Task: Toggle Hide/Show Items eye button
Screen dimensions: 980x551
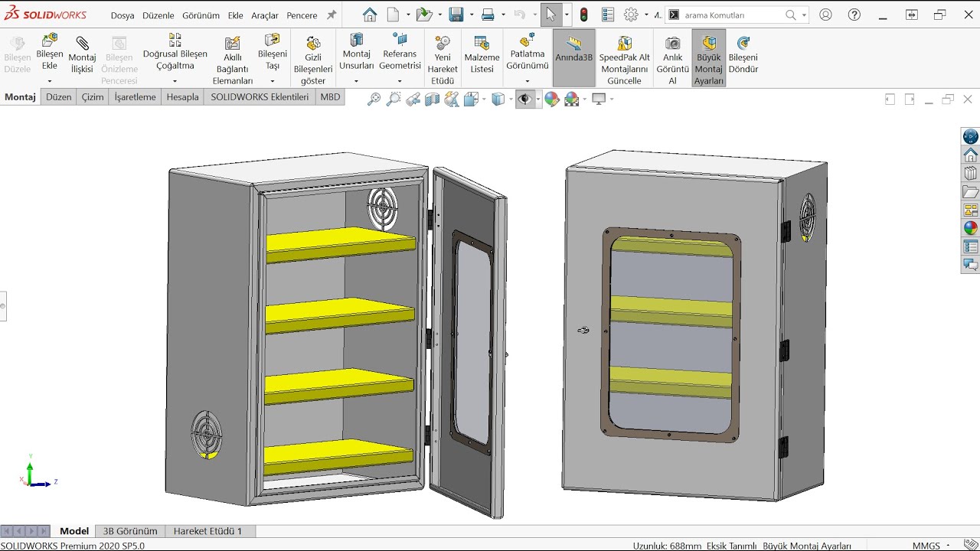Action: tap(524, 99)
